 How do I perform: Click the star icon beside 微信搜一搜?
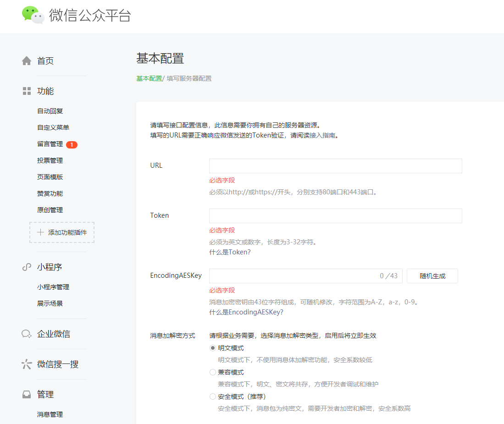27,364
